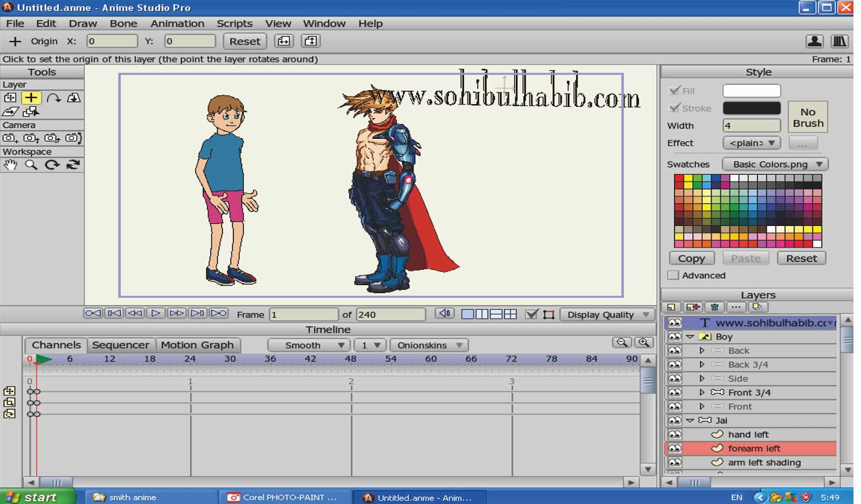Select the Zoom Camera tool
Screen dimensions: 861x504
(31, 138)
